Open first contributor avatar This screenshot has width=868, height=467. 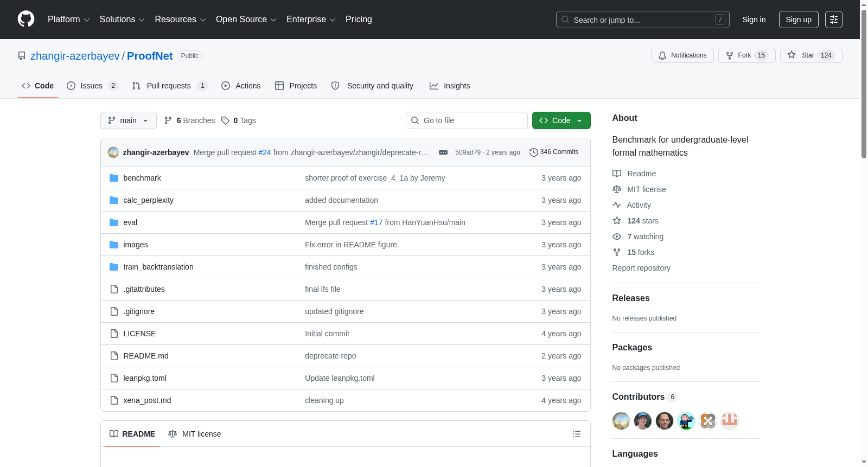coord(621,421)
